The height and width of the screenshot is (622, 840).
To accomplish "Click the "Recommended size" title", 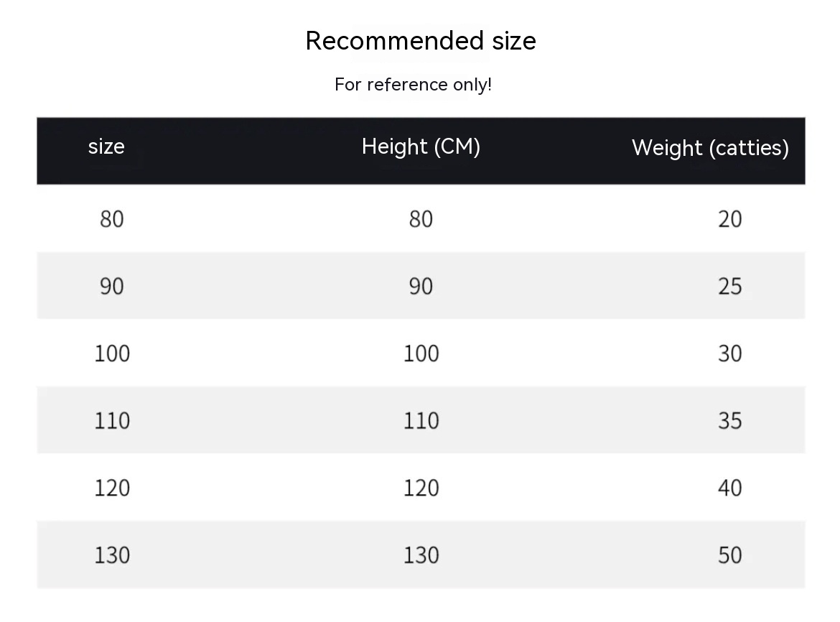I will (420, 41).
